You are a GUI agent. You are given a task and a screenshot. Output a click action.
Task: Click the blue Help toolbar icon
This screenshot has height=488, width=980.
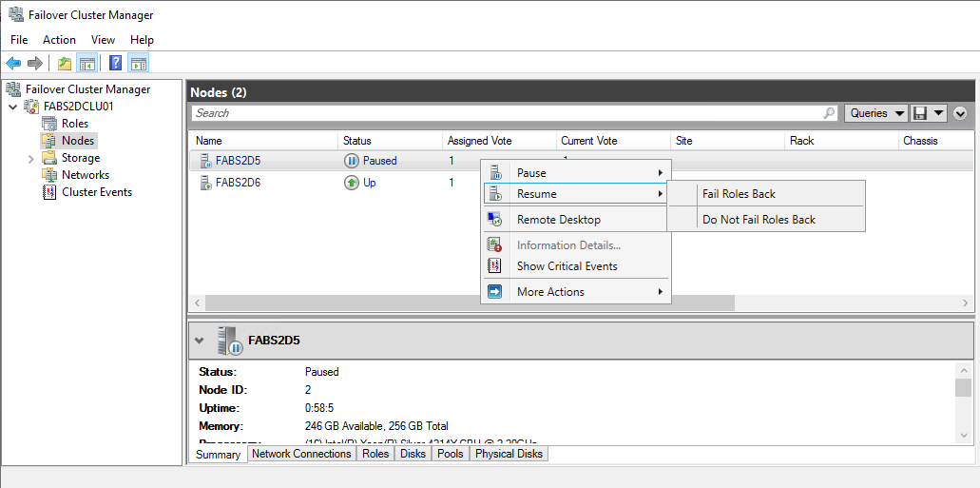[115, 64]
